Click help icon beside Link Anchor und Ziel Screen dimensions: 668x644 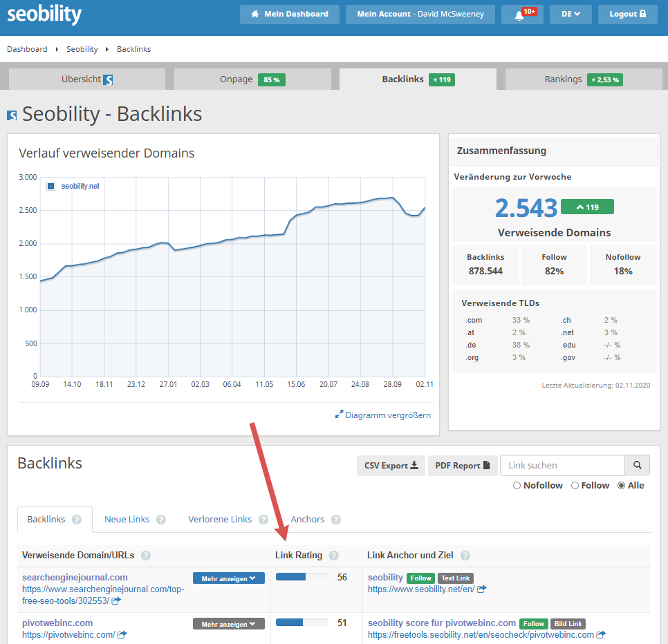click(465, 556)
